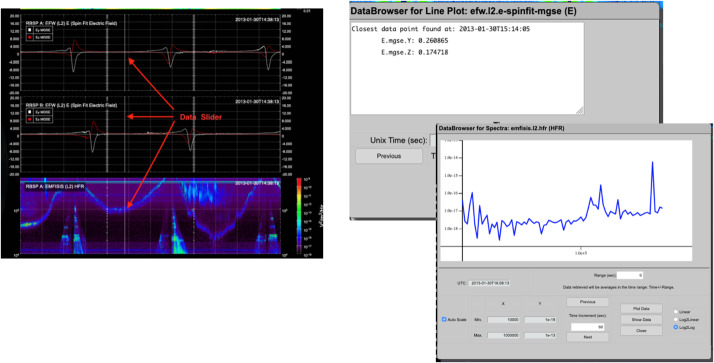Click the Plot Data button
Image resolution: width=714 pixels, height=363 pixels.
point(641,308)
